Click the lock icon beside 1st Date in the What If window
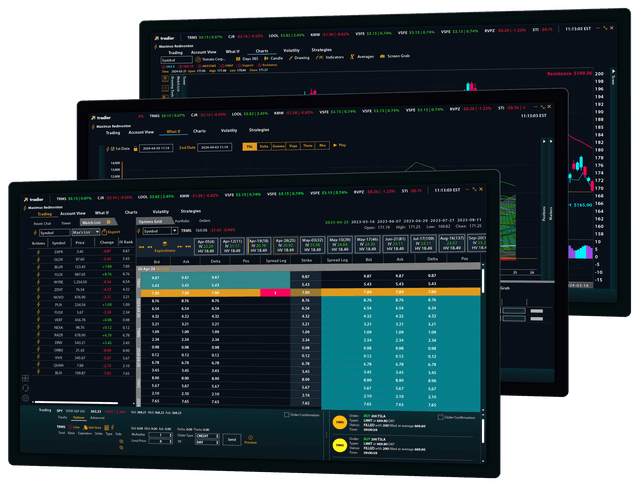Viewport: 639px width, 486px height. tap(135, 149)
